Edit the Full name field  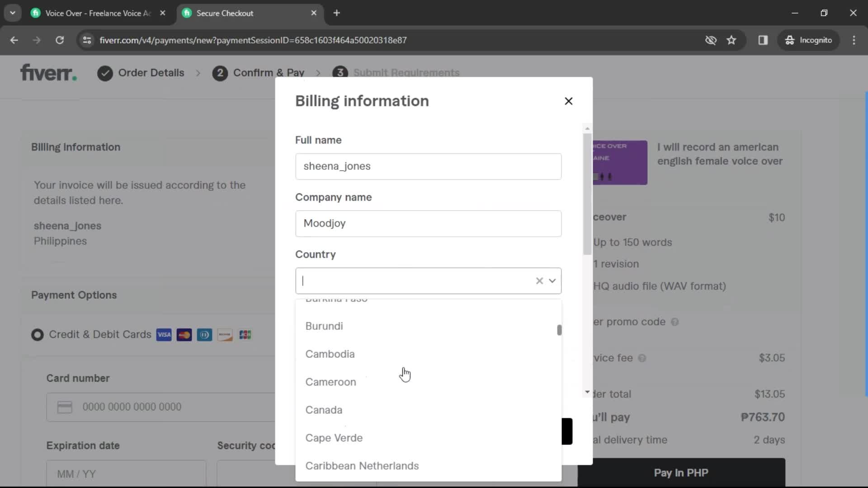tap(428, 166)
